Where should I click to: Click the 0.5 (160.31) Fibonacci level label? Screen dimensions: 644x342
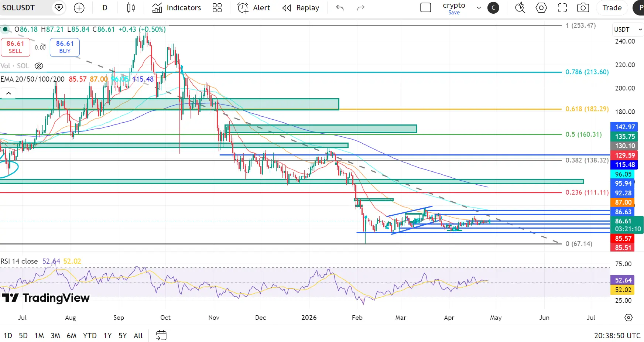583,134
